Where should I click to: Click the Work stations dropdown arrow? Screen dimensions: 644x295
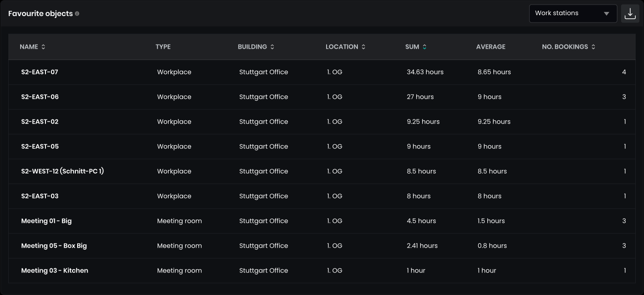tap(606, 14)
